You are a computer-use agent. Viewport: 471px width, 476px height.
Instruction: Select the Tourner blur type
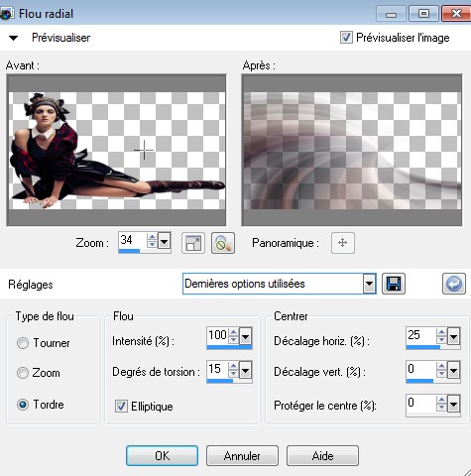tap(23, 343)
